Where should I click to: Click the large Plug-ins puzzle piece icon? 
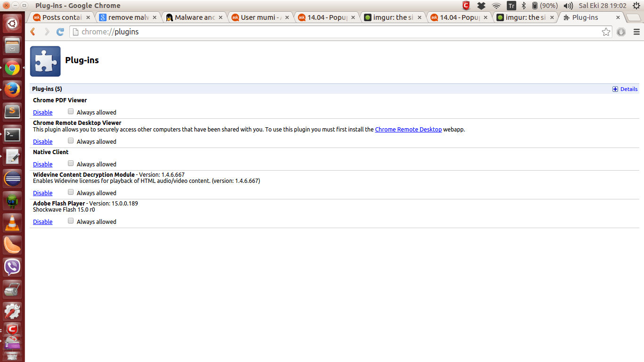(x=45, y=61)
